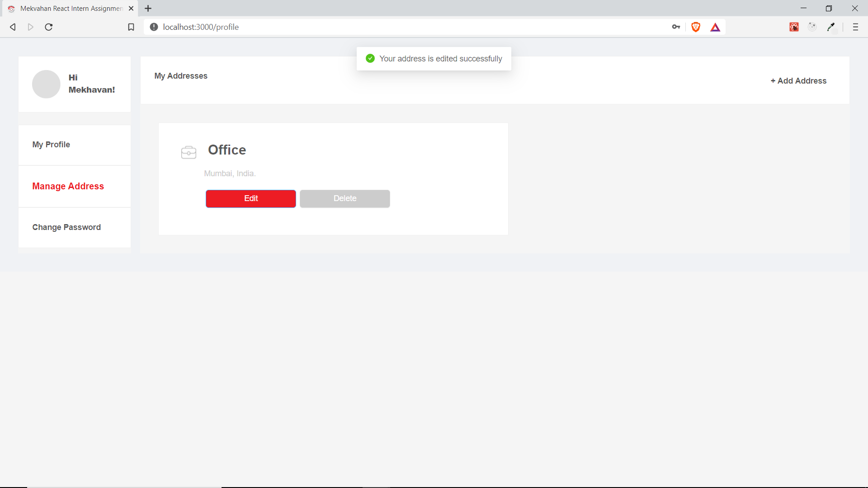This screenshot has width=868, height=488.
Task: Click the saved passwords key icon
Action: 676,27
